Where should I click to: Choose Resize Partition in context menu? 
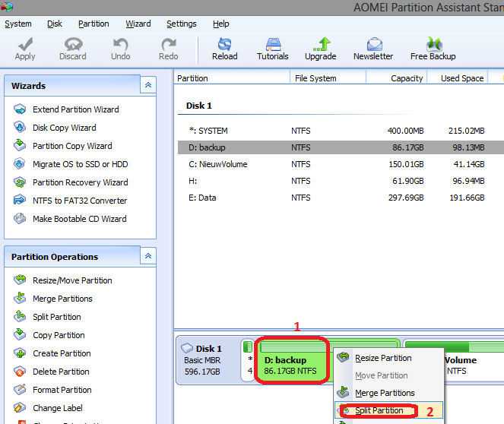[x=389, y=358]
